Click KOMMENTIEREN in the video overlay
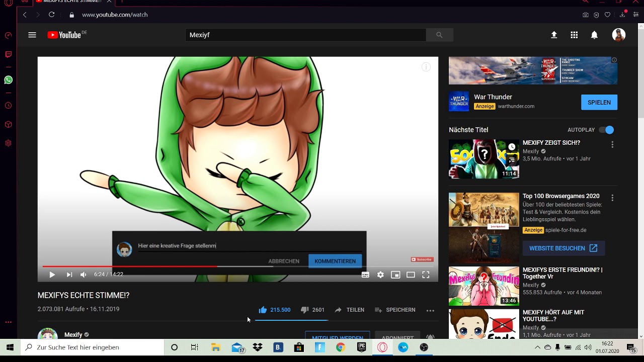644x362 pixels. (x=335, y=261)
